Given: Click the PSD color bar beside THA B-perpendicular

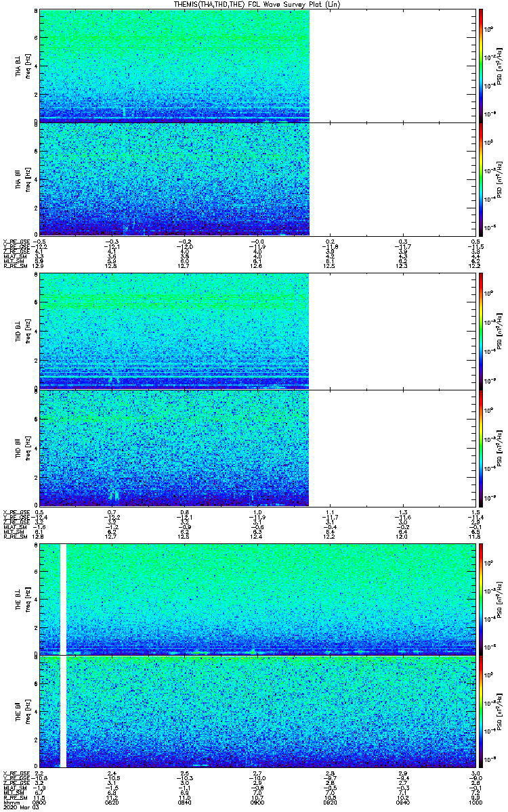Looking at the screenshot, I should 480,66.
